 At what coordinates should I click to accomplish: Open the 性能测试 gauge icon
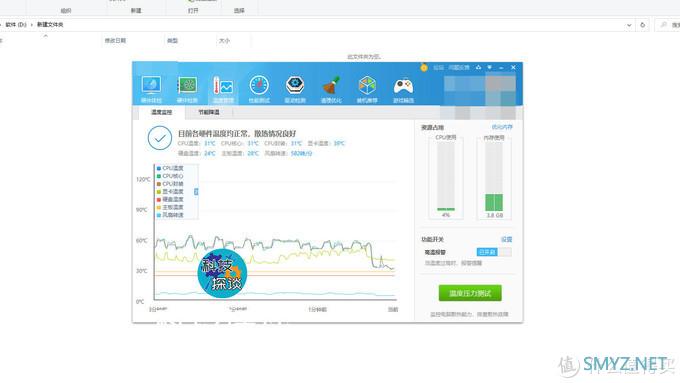pyautogui.click(x=259, y=89)
